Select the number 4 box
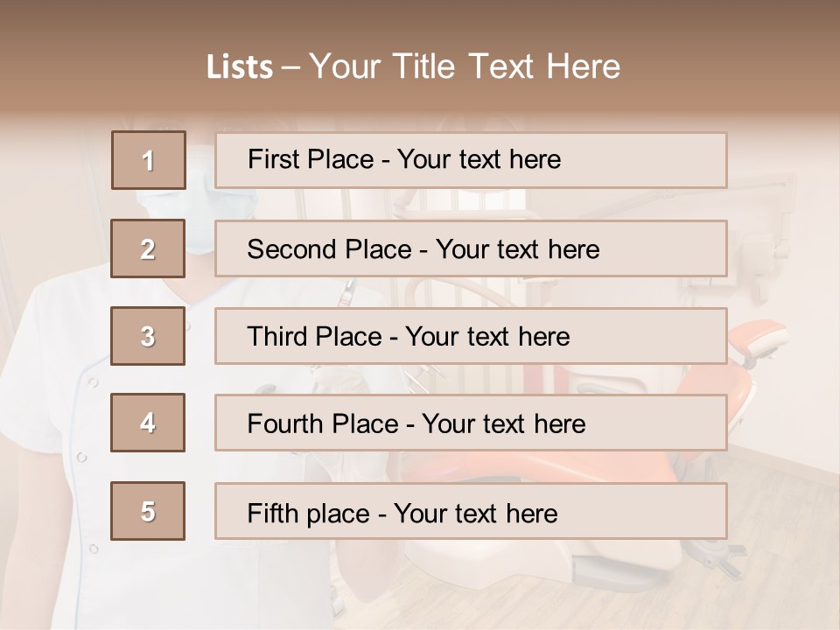This screenshot has height=630, width=840. click(148, 423)
